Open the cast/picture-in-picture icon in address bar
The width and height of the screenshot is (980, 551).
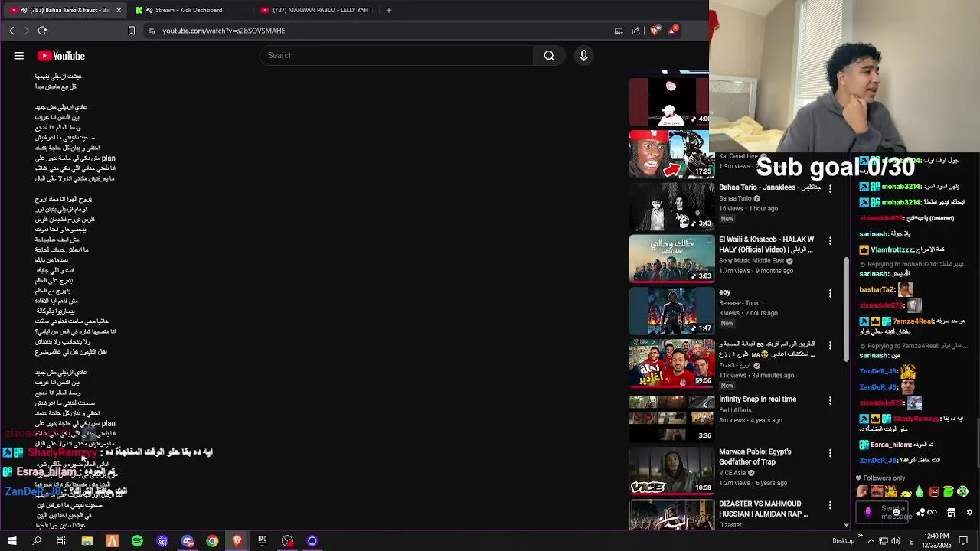(619, 31)
